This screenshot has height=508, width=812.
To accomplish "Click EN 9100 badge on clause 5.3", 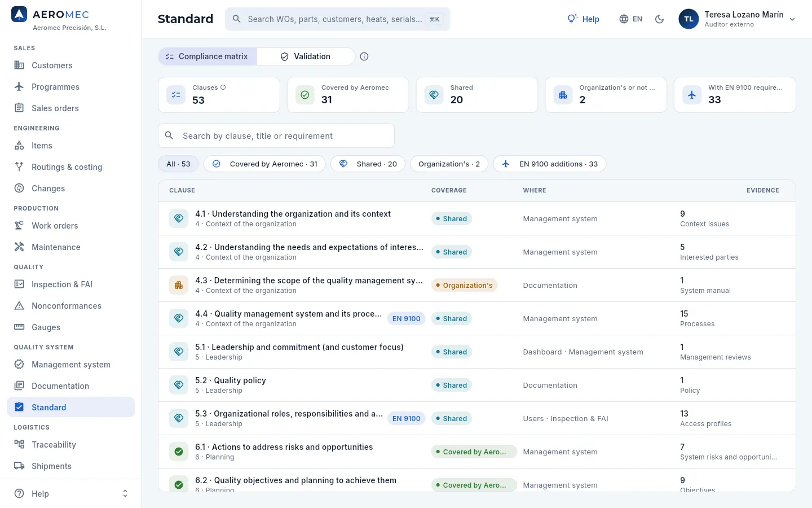I will [x=406, y=419].
